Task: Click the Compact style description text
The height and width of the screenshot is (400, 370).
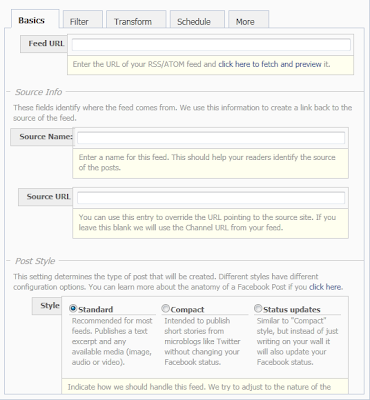Action: coord(202,341)
